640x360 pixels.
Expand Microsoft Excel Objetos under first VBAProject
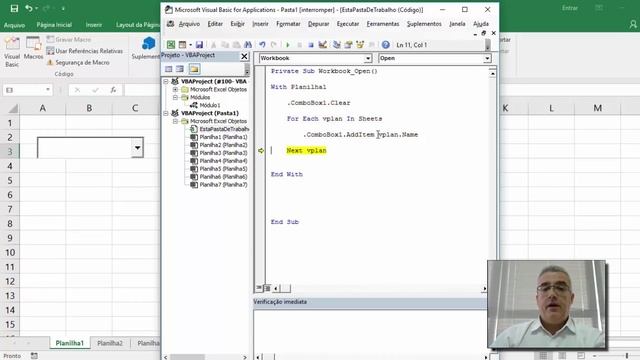(x=175, y=89)
